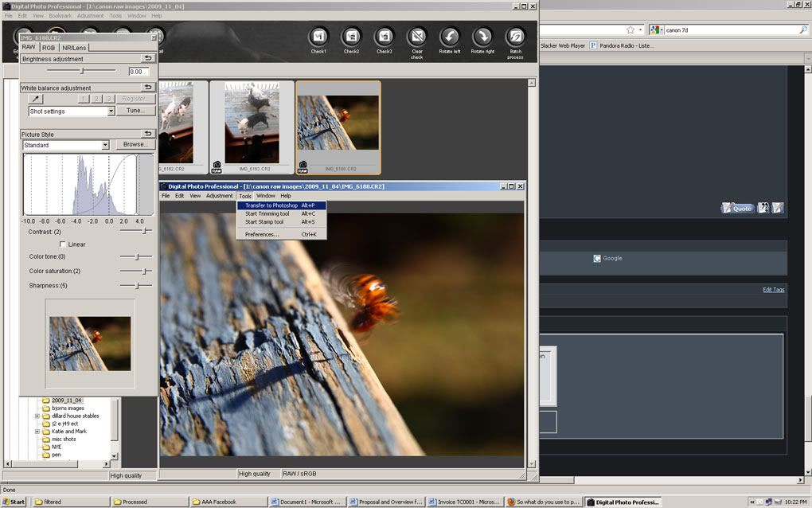Select the IMG_6183.CR2 thumbnail

tap(252, 123)
